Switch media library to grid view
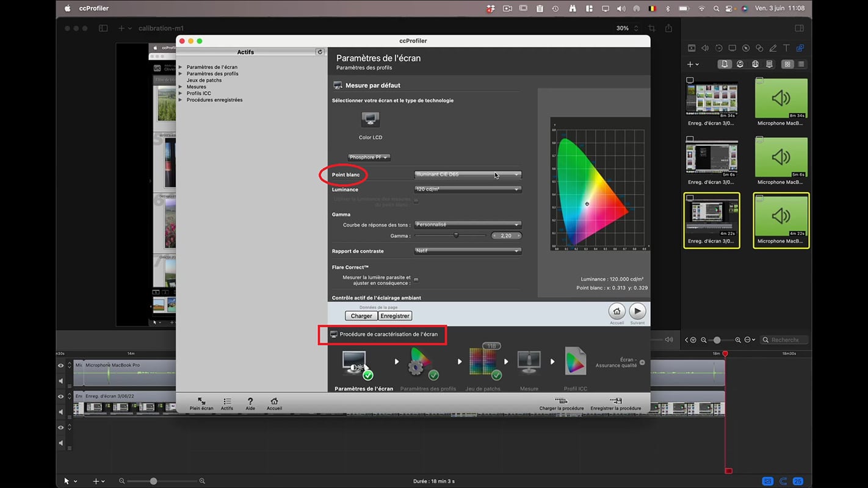 (x=787, y=64)
